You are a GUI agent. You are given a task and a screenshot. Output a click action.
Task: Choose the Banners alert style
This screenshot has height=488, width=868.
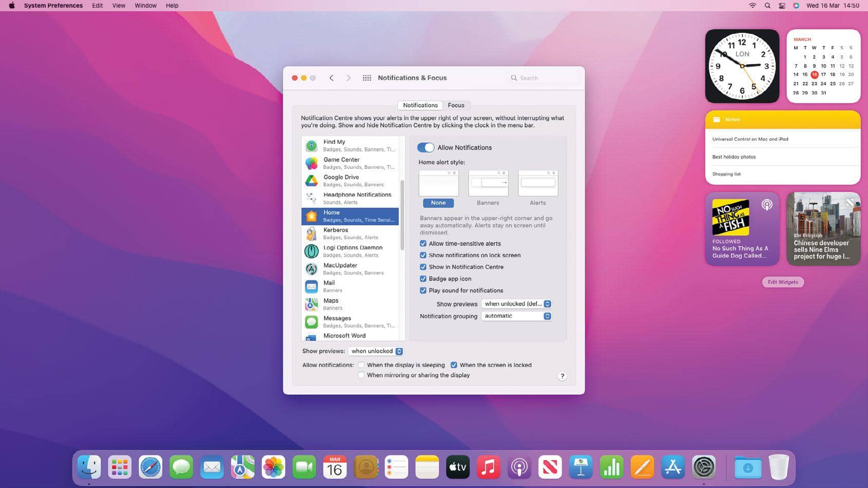[488, 189]
